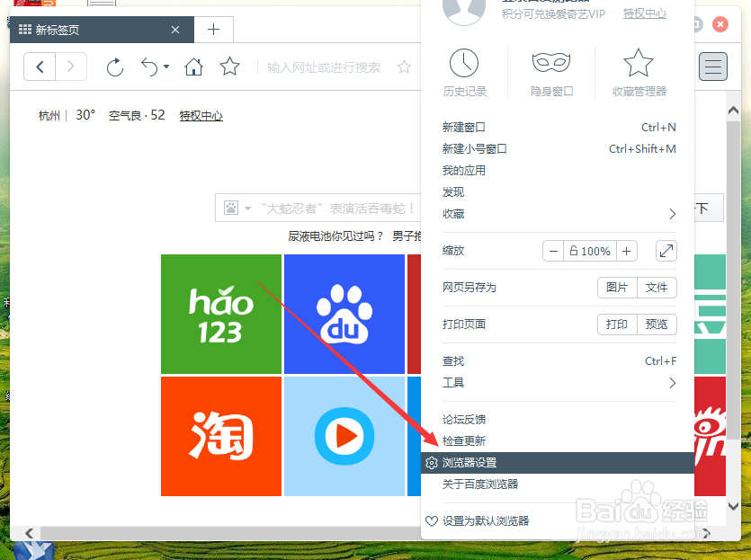The height and width of the screenshot is (560, 751).
Task: Decrease zoom with minus button
Action: [x=553, y=251]
